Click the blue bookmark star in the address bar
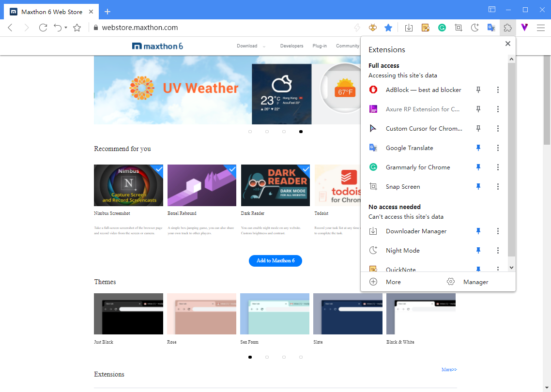This screenshot has height=392, width=551. (388, 28)
